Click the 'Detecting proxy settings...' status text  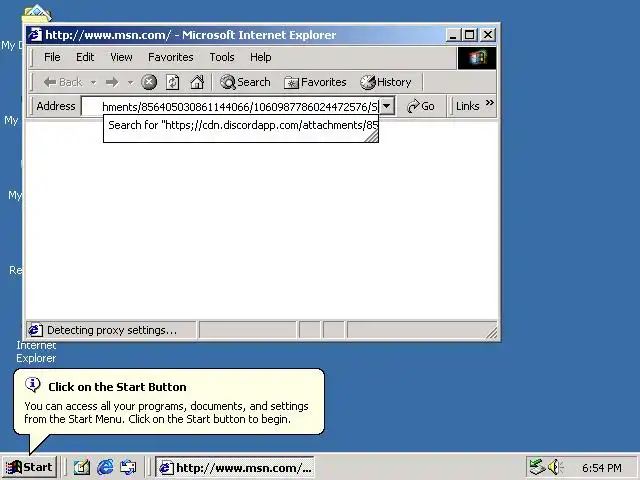(x=112, y=330)
